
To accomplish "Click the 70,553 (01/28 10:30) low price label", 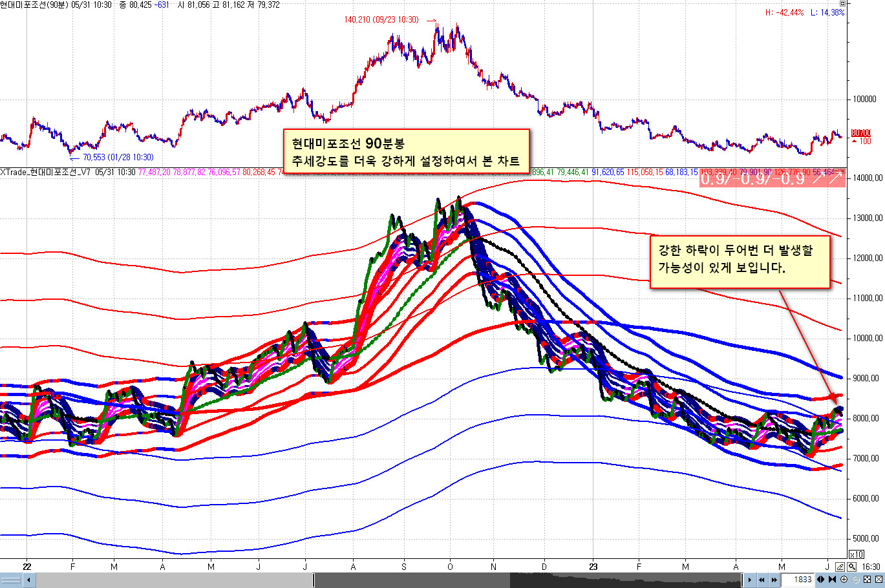I will coord(118,157).
